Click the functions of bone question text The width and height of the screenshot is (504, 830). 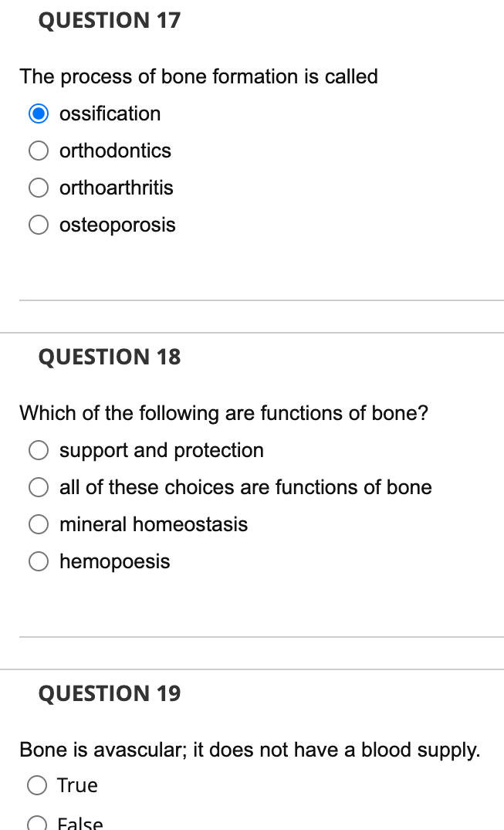click(223, 414)
